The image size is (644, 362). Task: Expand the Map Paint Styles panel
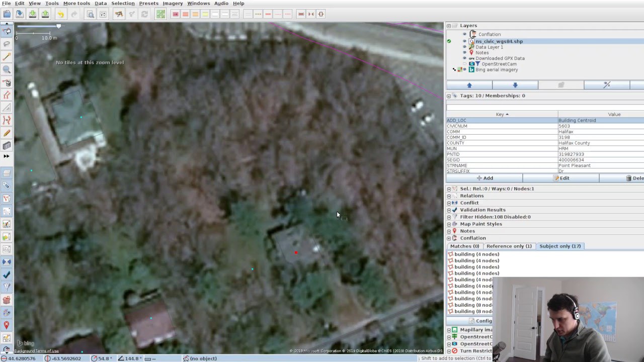449,224
